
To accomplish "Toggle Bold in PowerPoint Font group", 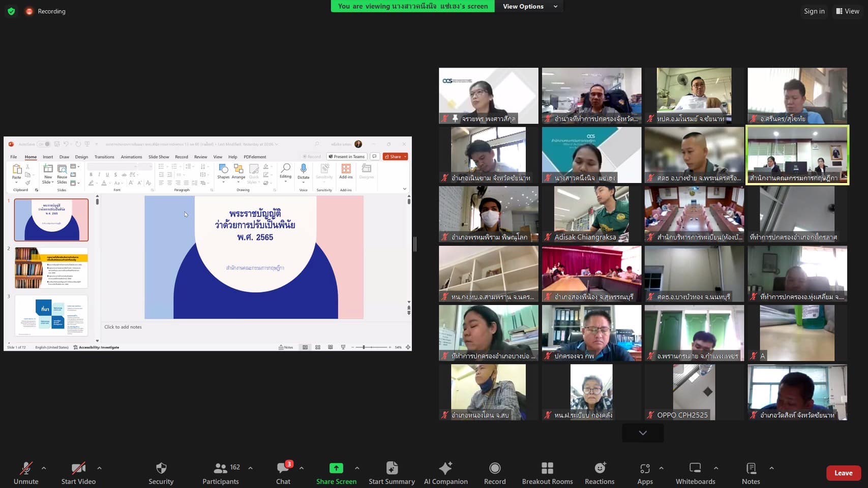I will (91, 174).
